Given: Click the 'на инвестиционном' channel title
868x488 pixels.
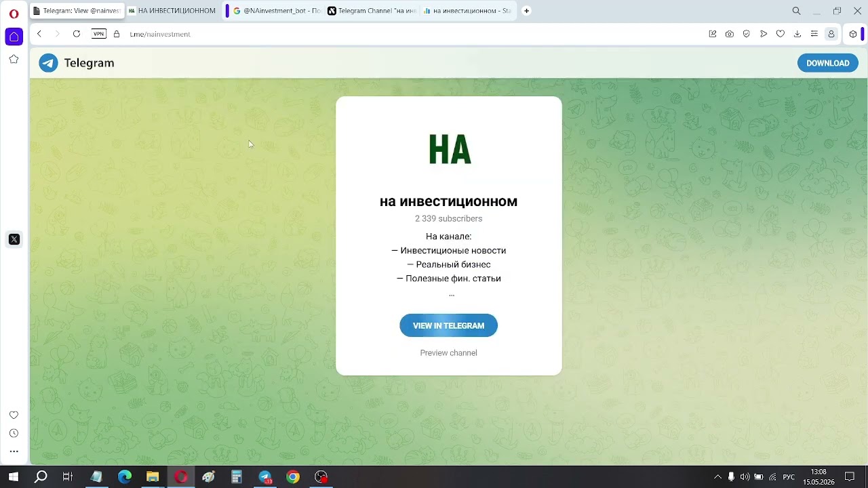Looking at the screenshot, I should 448,201.
